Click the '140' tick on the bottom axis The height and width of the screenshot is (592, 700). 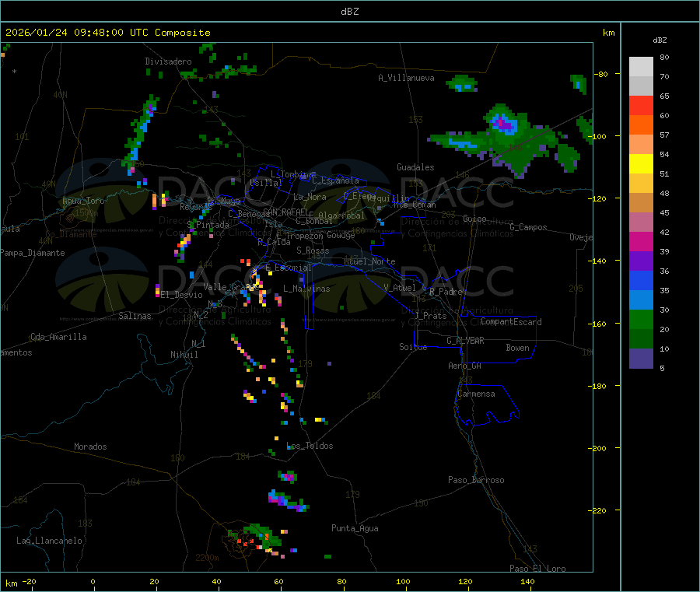527,581
